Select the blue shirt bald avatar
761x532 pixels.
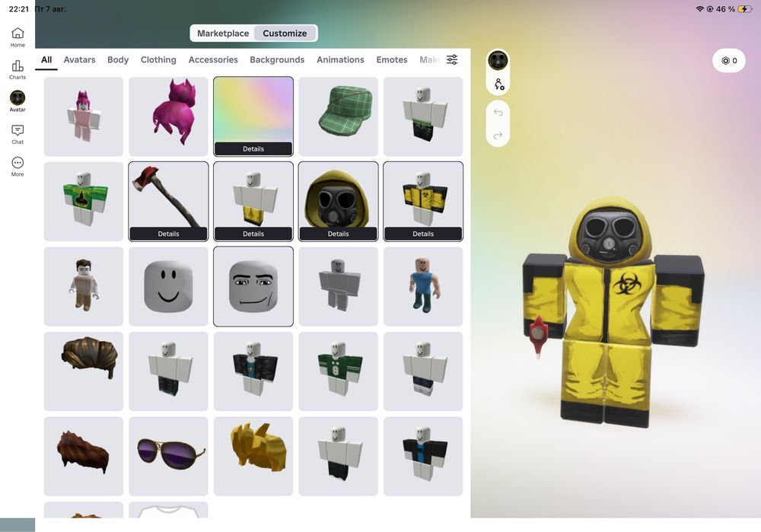(x=423, y=286)
